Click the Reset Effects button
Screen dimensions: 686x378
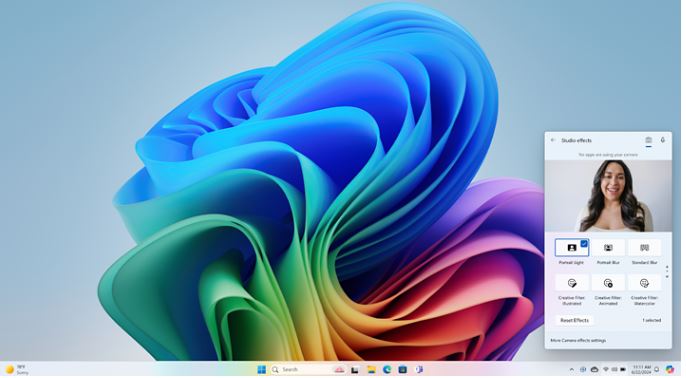click(574, 320)
